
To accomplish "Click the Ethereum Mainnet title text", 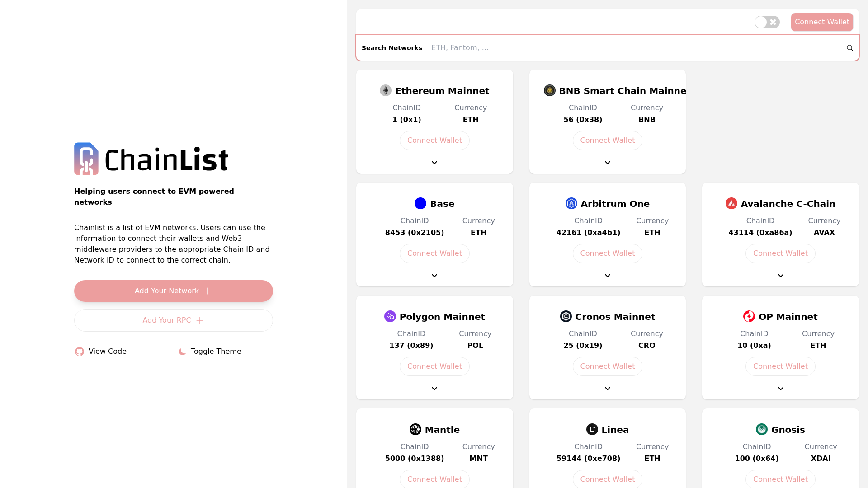I will coord(442,91).
